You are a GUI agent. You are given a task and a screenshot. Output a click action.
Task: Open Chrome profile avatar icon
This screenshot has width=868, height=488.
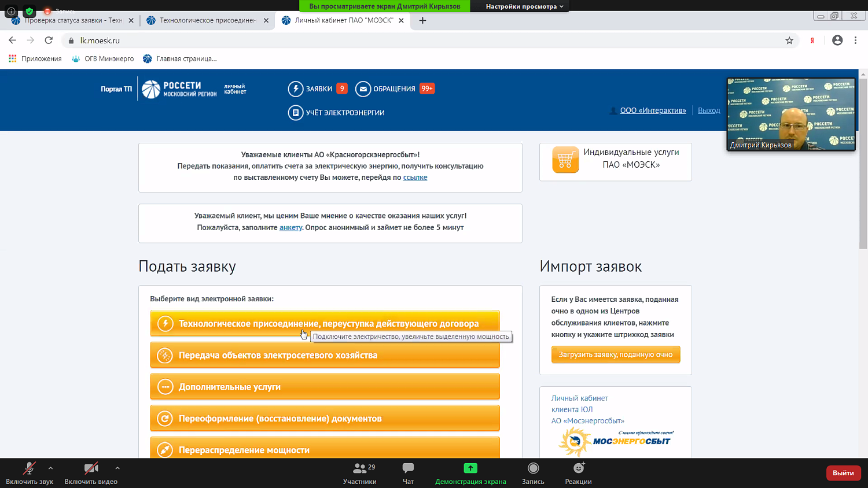[x=837, y=40]
